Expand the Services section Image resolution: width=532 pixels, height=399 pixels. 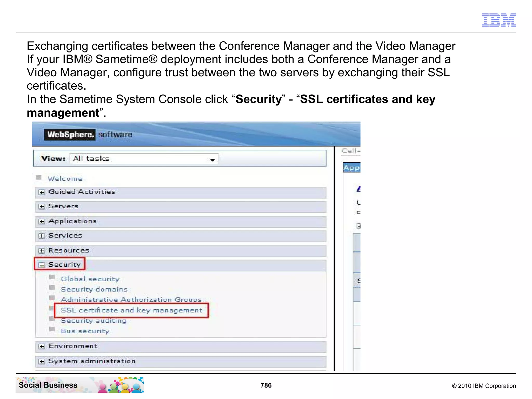click(x=42, y=236)
